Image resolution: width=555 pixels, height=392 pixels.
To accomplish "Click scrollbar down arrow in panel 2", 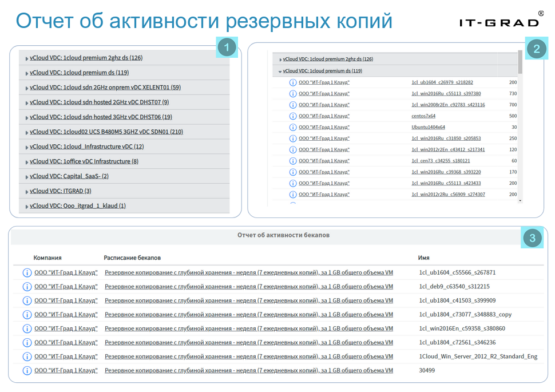I will (x=520, y=201).
